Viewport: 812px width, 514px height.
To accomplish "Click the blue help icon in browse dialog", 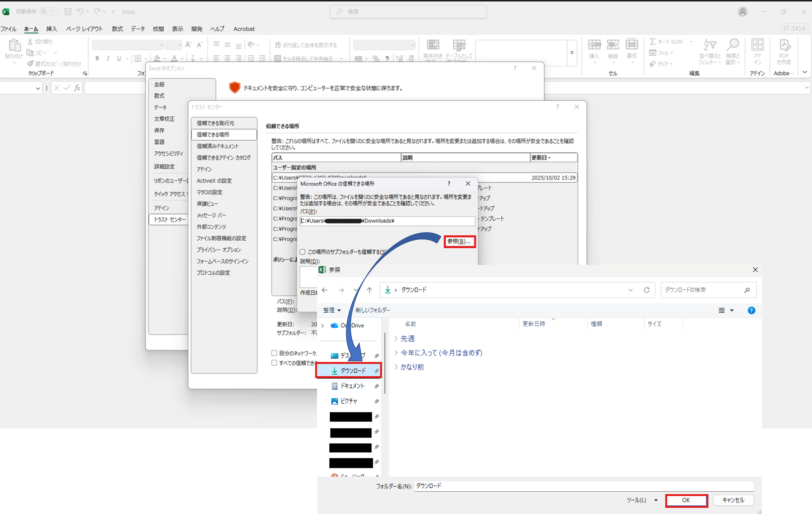I will tap(751, 311).
